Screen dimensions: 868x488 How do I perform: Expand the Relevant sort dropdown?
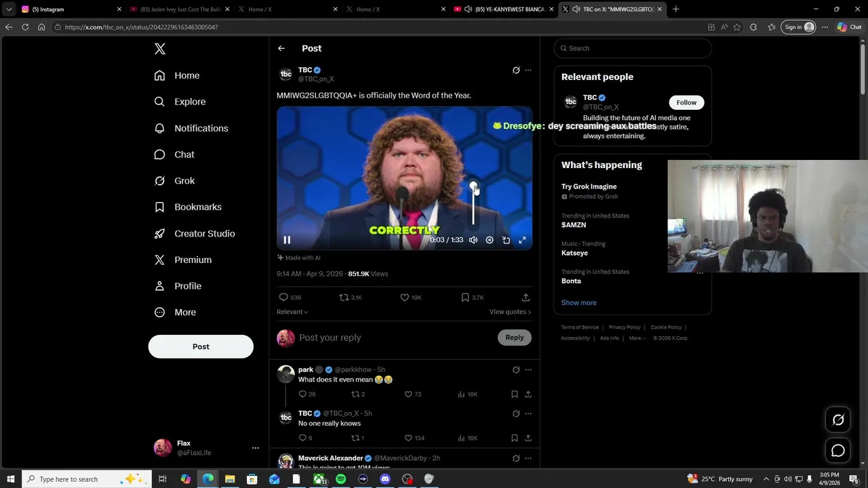[x=292, y=312]
